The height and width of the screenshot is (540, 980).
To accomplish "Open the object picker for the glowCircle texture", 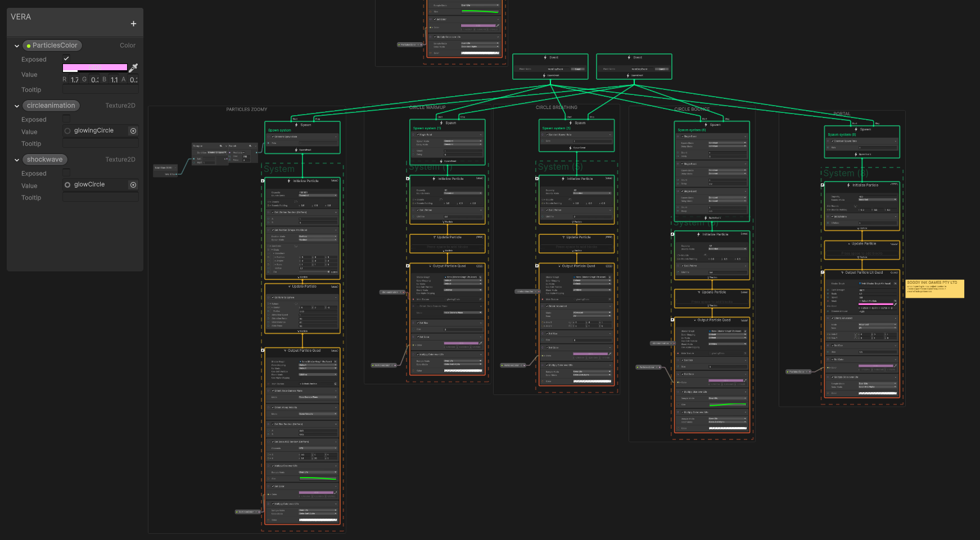I will click(x=133, y=184).
